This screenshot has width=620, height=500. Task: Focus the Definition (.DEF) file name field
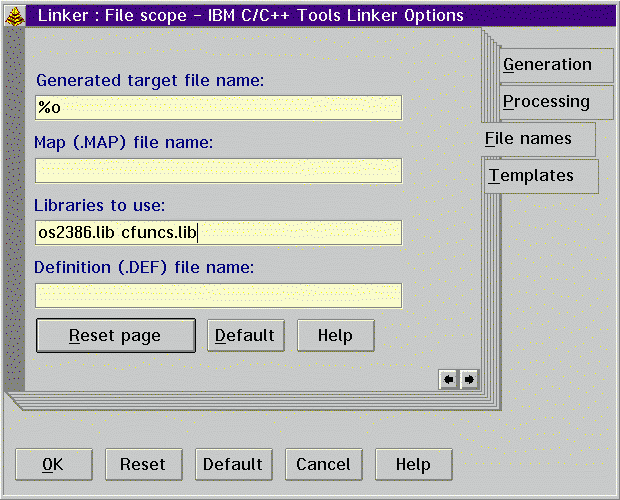(x=219, y=296)
